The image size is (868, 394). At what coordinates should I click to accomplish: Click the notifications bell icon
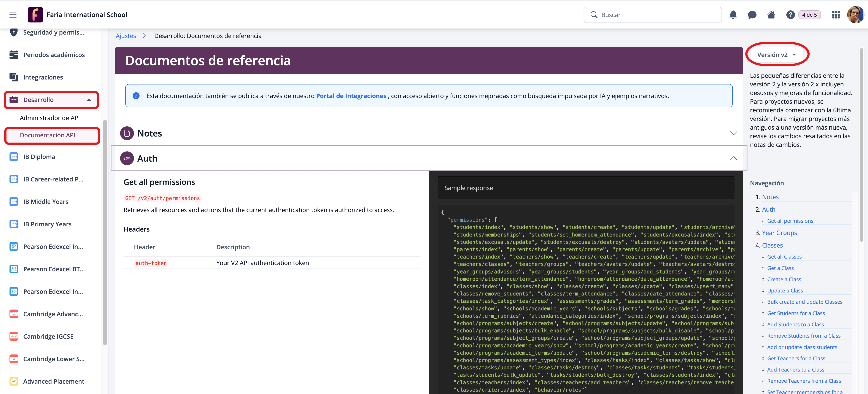point(733,15)
